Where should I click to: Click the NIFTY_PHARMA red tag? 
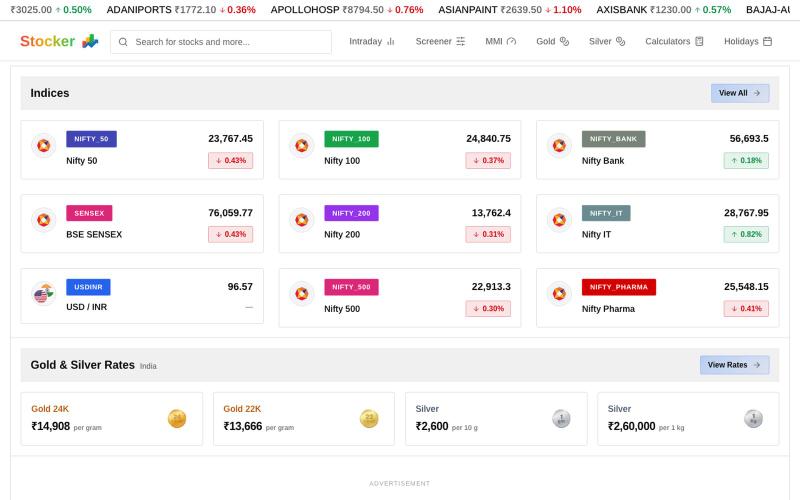[619, 287]
